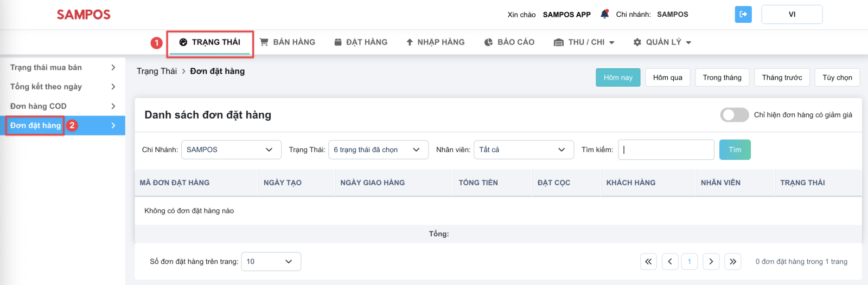Select Hôm qua date filter
868x285 pixels.
tap(668, 77)
